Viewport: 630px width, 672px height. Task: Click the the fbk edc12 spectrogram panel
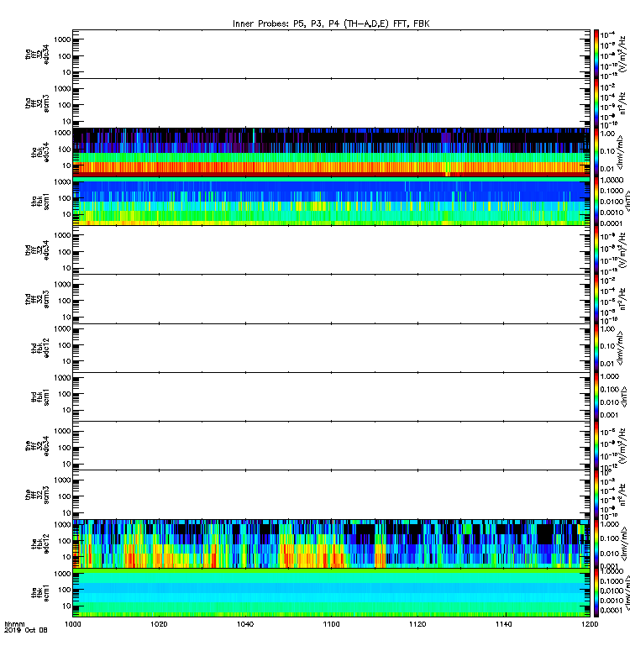(331, 543)
